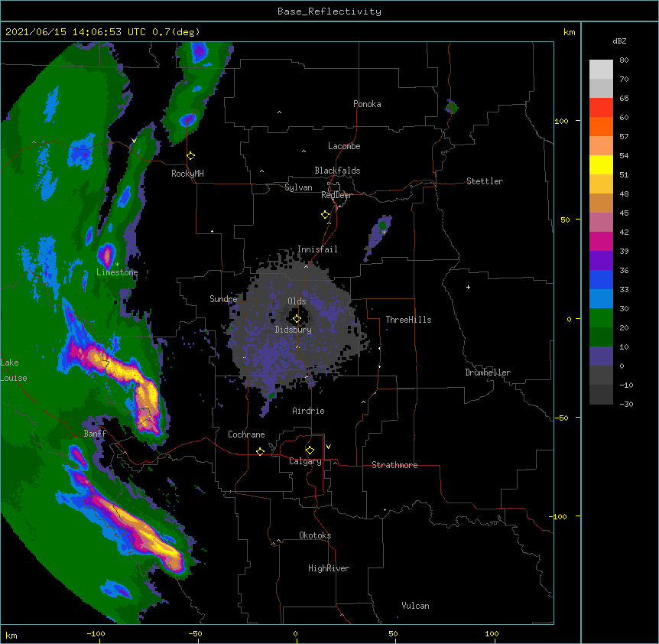Screen dimensions: 659x644
Task: Click the 65 value in dBZ legend
Action: click(624, 98)
